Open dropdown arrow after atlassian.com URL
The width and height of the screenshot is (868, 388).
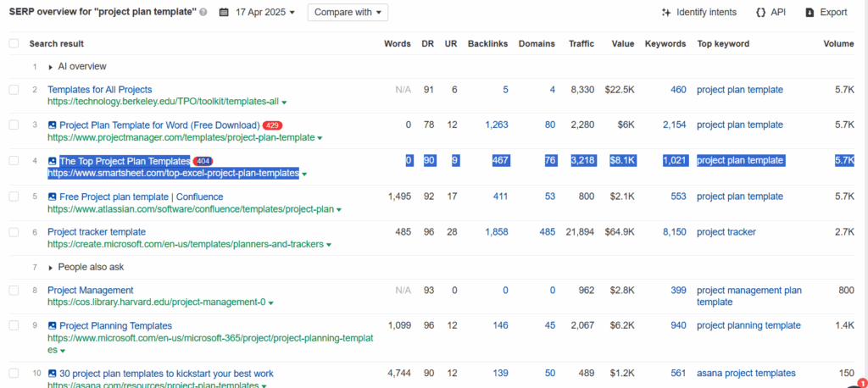[339, 210]
